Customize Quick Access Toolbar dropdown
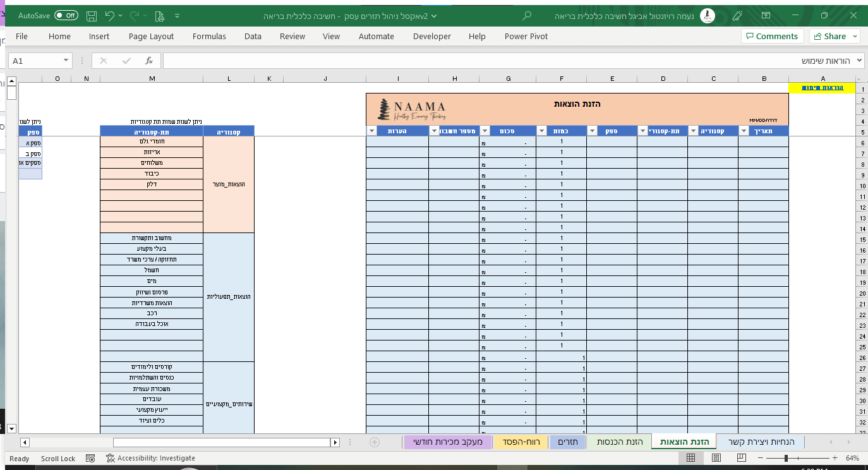This screenshot has height=470, width=868. pos(176,15)
